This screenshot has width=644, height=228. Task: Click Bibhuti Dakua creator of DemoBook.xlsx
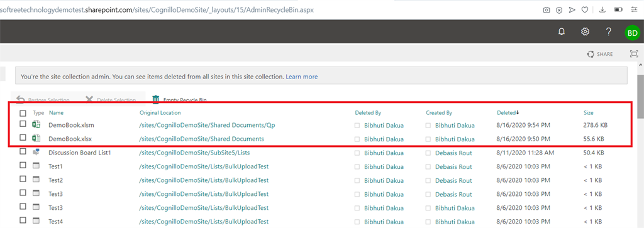455,139
